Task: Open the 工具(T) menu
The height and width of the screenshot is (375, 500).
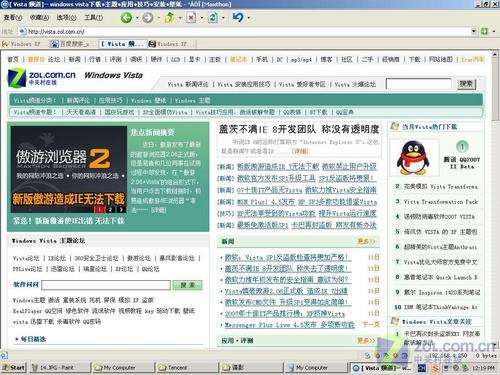Action: [x=93, y=17]
